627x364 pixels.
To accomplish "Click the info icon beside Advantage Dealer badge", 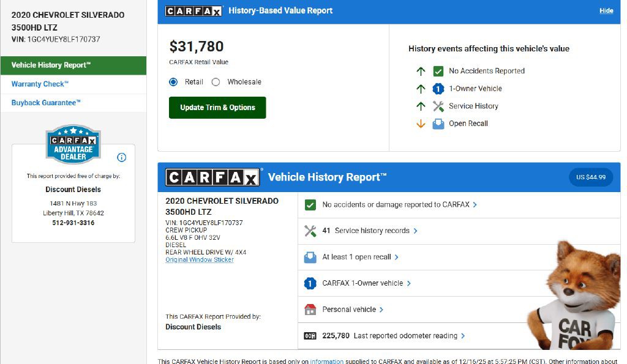I will [121, 157].
